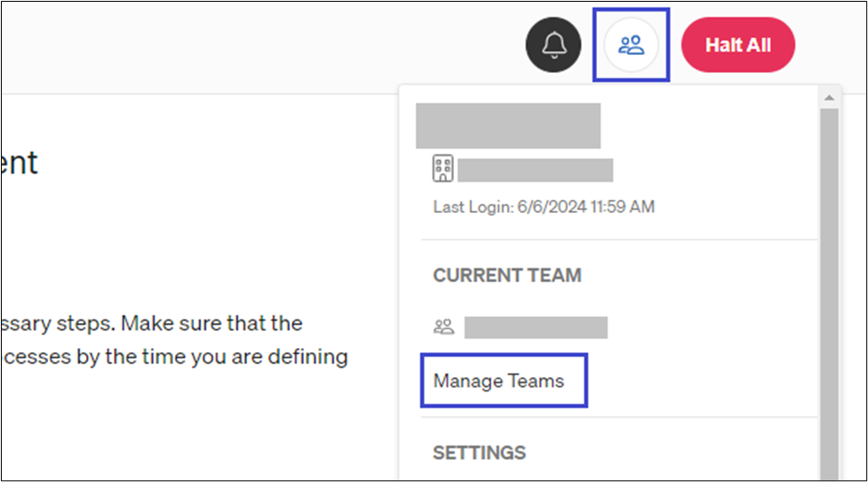
Task: Click the scrollbar up arrow in dropdown
Action: point(829,98)
